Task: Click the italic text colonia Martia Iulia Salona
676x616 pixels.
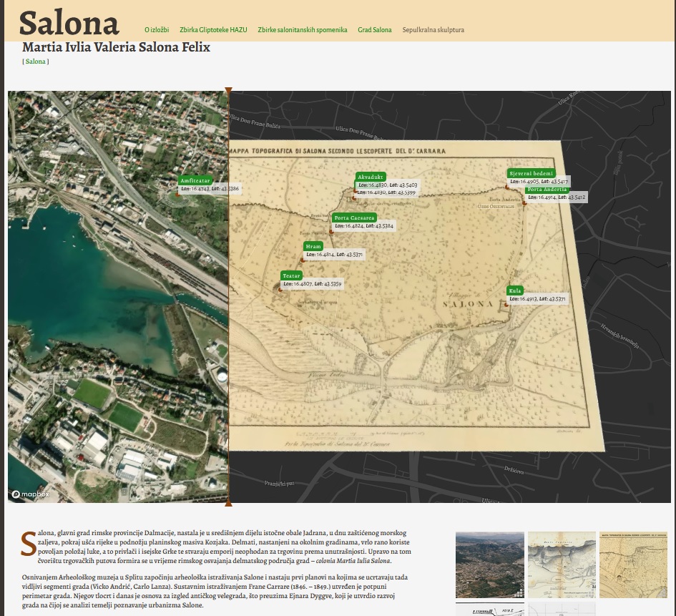Action: (x=353, y=561)
